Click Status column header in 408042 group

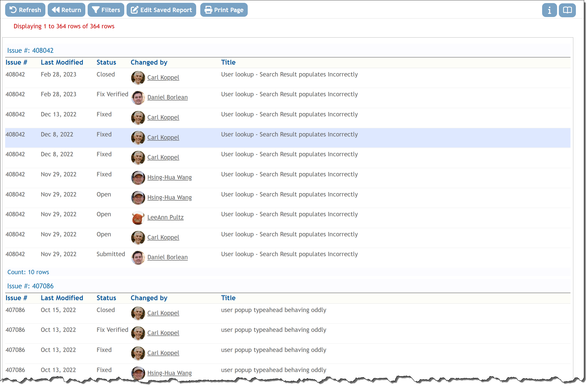[x=106, y=62]
